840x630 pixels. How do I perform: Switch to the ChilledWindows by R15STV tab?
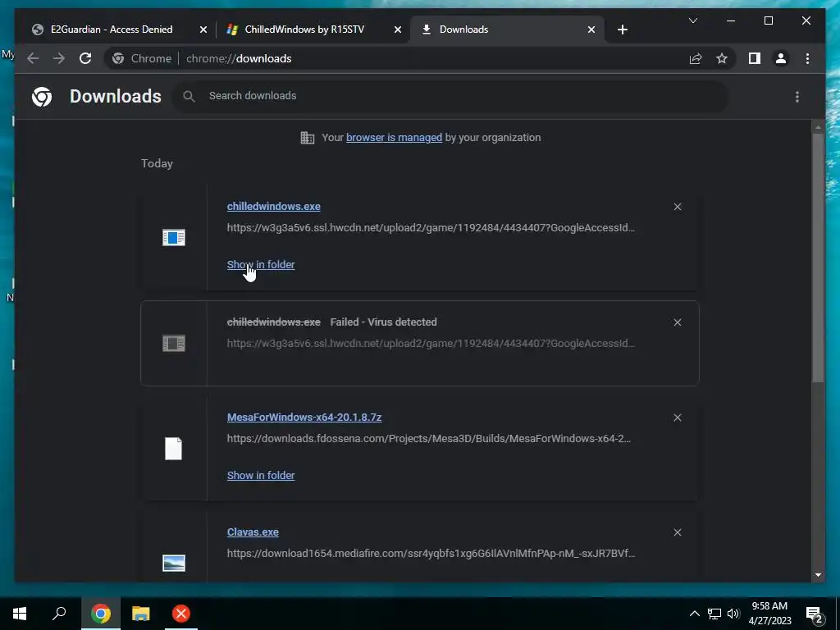tap(305, 30)
